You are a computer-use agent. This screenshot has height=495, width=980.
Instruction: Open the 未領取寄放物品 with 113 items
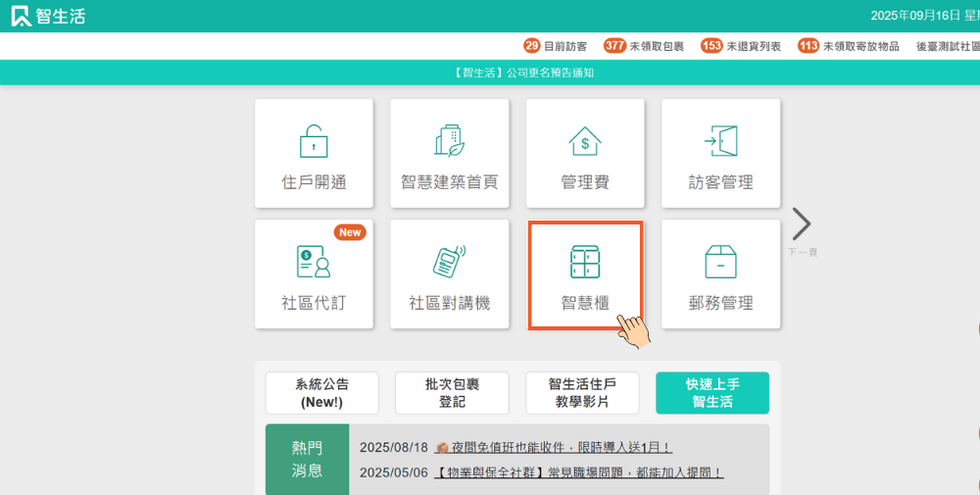849,46
